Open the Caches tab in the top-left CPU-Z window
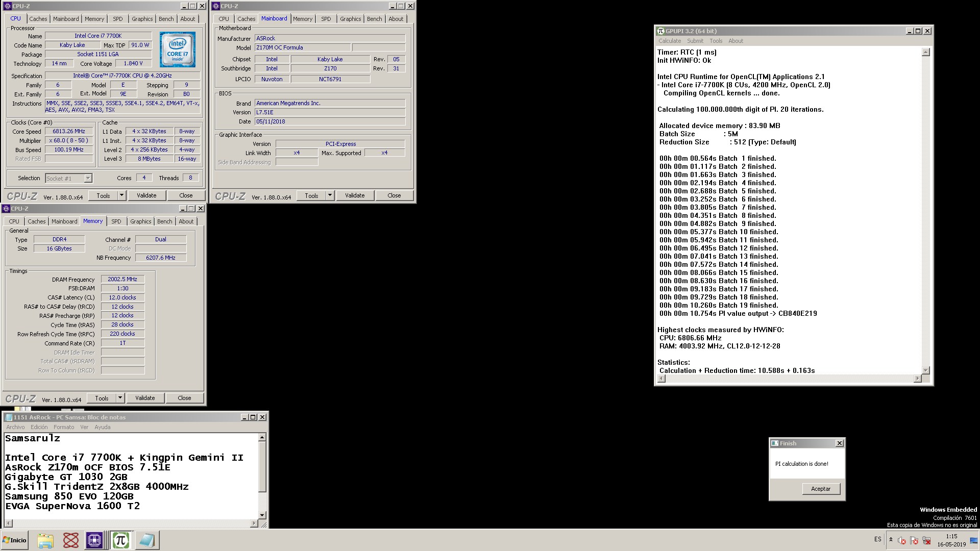 click(38, 19)
